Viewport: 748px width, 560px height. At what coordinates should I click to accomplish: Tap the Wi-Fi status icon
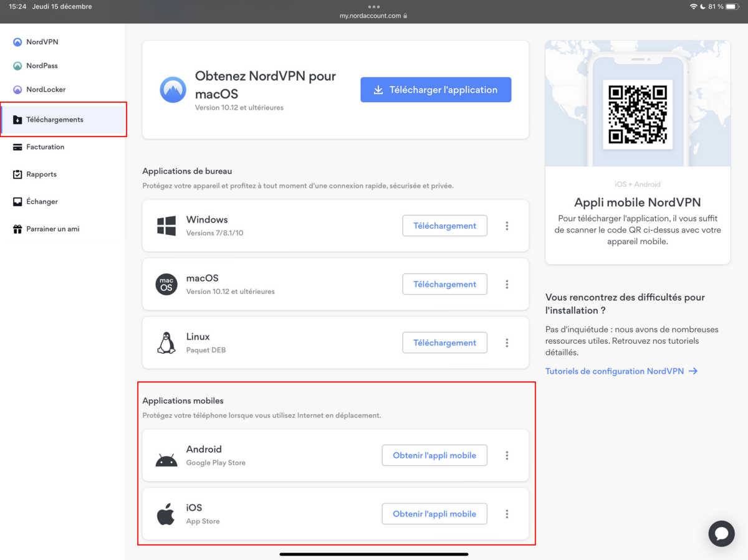(x=694, y=7)
